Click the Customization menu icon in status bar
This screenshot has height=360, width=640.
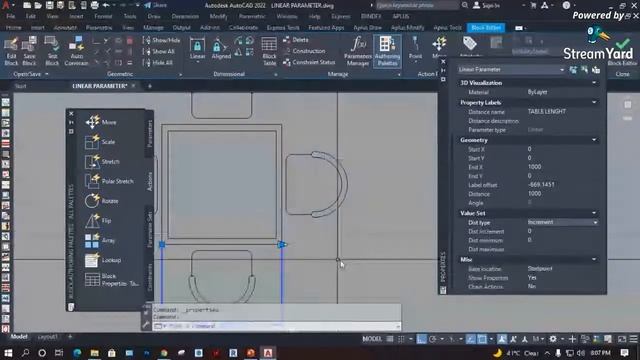point(633,339)
